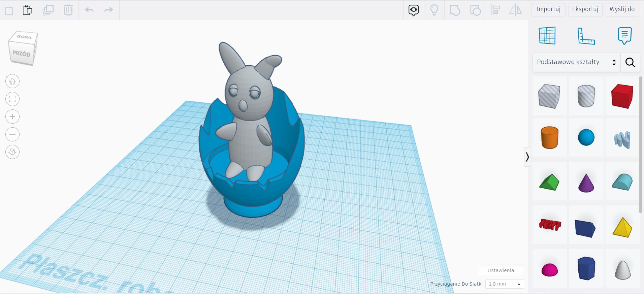Viewport: 644px width, 294px height.
Task: Click the Eksportuj button
Action: click(x=585, y=9)
